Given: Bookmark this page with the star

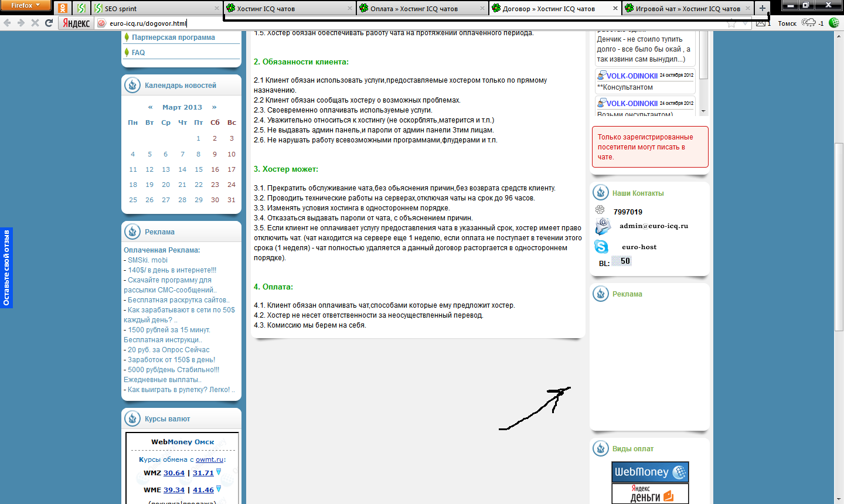Looking at the screenshot, I should coord(731,23).
